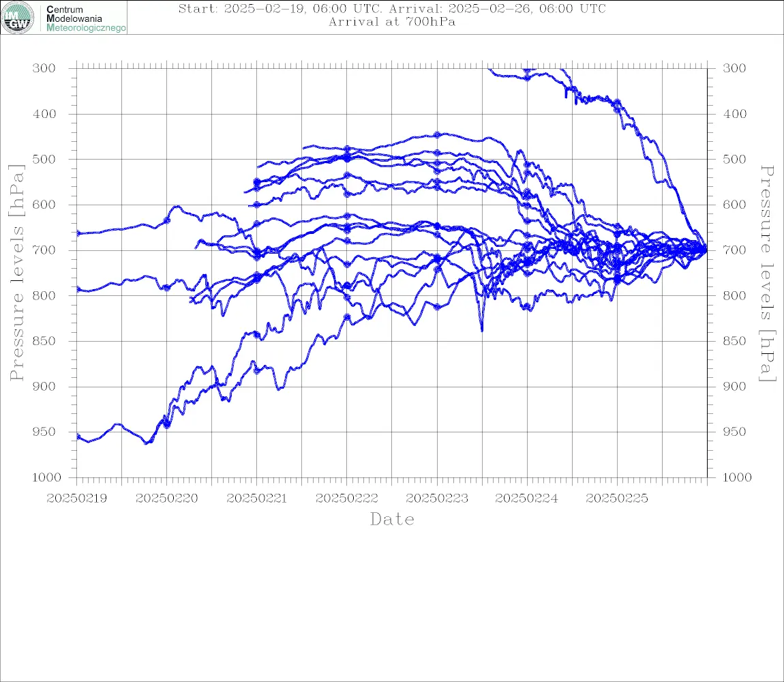
Task: Click the left axis 700 label
Action: pyautogui.click(x=44, y=250)
